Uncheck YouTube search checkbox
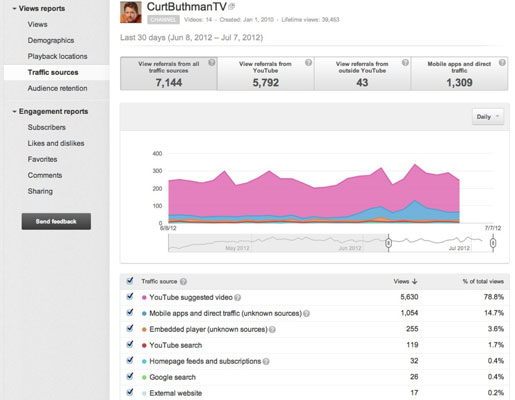This screenshot has width=515, height=400. point(130,344)
